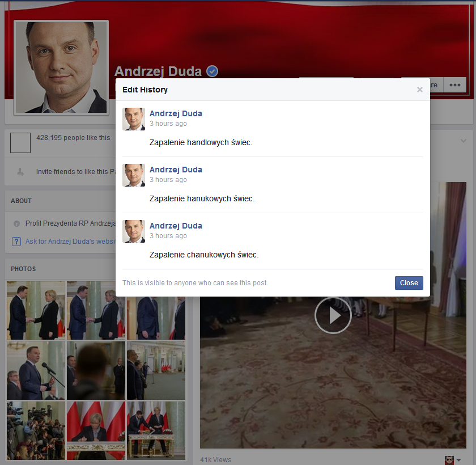The image size is (476, 465).
Task: Open first handshake photo in Photos grid
Action: (36, 310)
